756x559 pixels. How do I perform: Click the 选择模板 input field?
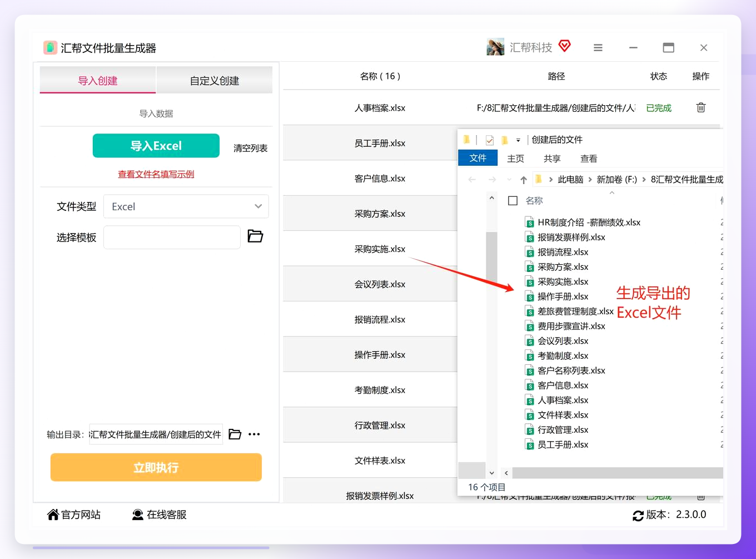pyautogui.click(x=172, y=237)
